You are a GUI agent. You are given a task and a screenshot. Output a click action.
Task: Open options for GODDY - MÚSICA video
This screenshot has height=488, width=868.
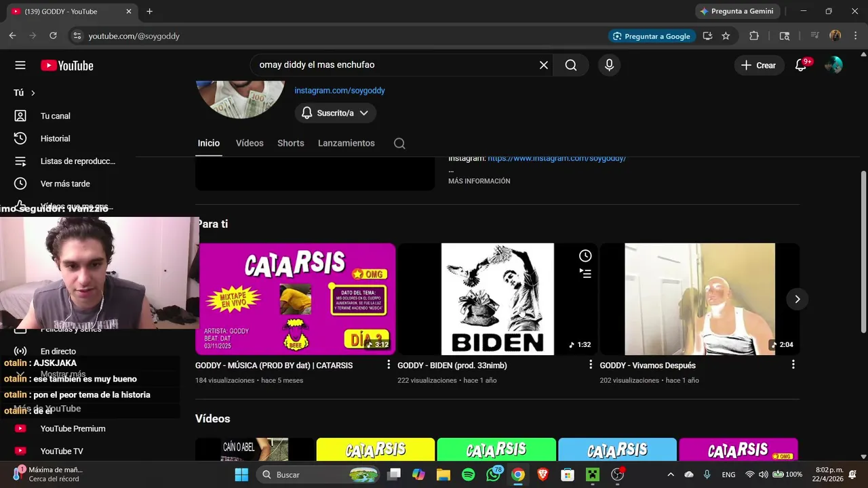point(389,365)
